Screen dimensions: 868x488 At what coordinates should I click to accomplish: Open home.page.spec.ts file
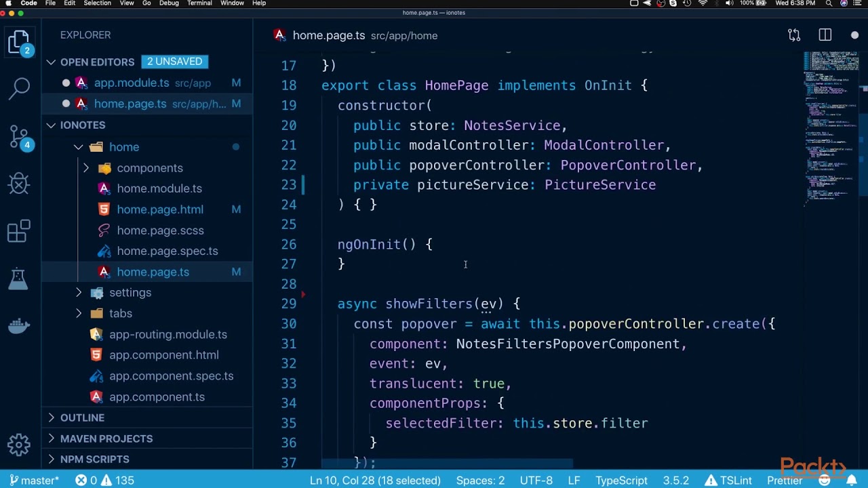click(167, 251)
